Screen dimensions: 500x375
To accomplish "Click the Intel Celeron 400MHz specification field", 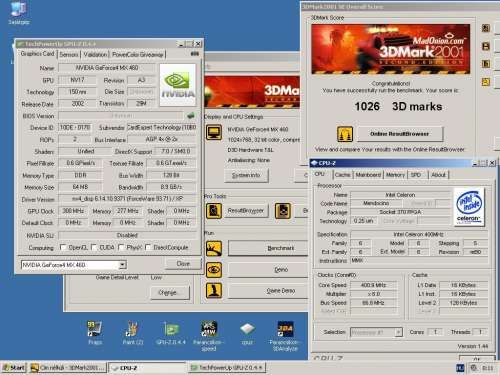I will (x=418, y=234).
